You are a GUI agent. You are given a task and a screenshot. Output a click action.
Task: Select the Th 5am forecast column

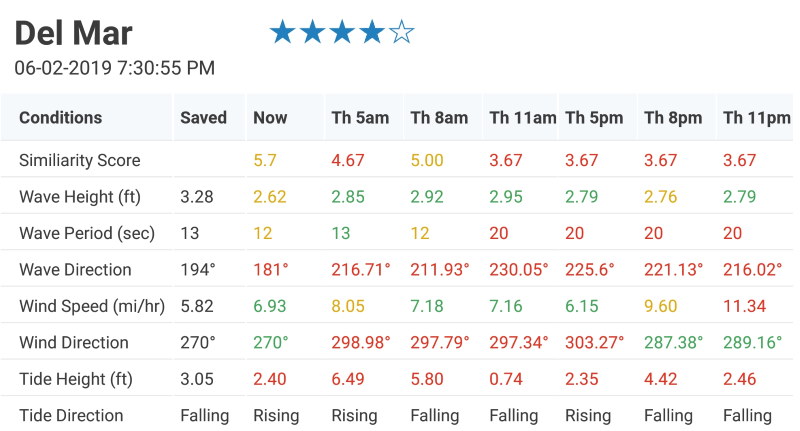pos(360,118)
